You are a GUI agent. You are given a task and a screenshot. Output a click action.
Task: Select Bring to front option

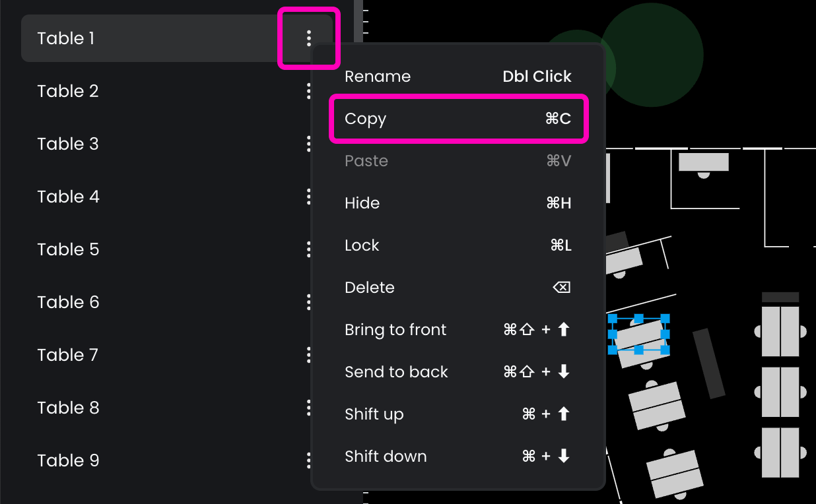click(x=458, y=330)
